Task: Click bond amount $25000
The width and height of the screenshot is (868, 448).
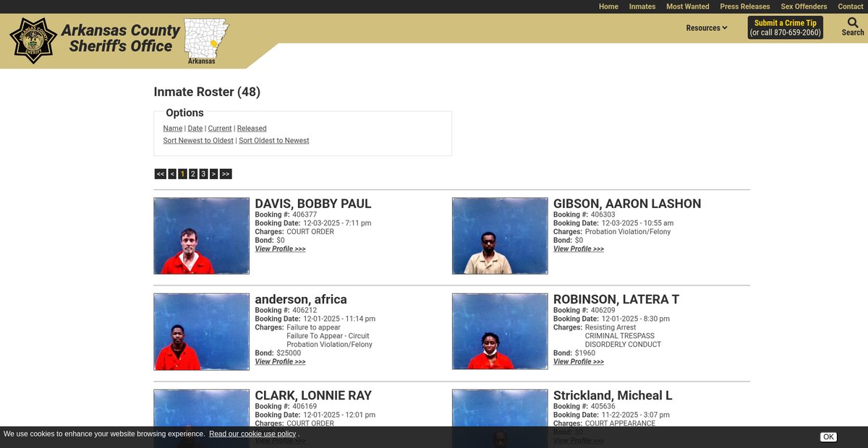Action: pos(289,353)
